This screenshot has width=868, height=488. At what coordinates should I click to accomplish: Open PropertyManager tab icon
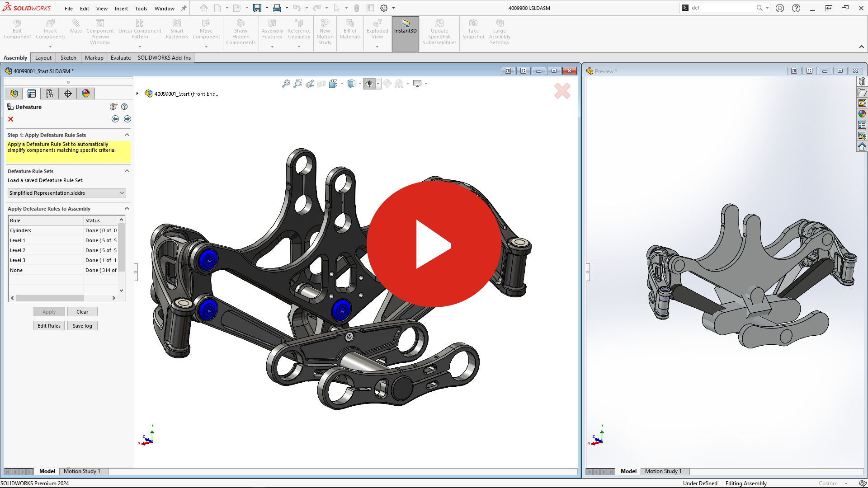pos(32,94)
